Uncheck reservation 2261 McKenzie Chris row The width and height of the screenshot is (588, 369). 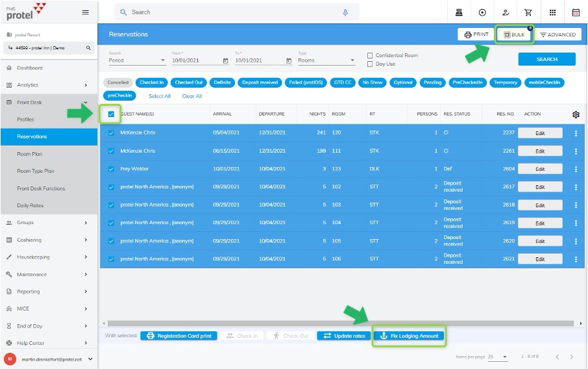coord(111,151)
